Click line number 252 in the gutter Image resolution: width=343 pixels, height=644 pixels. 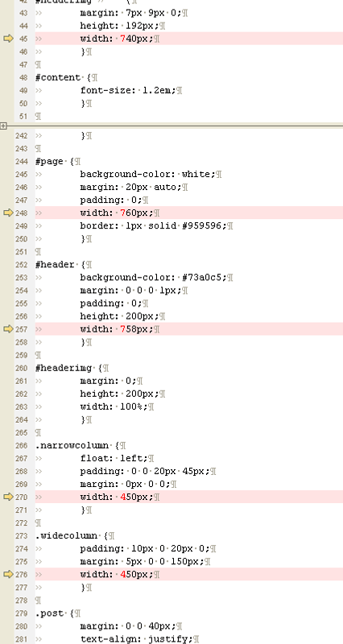(22, 265)
